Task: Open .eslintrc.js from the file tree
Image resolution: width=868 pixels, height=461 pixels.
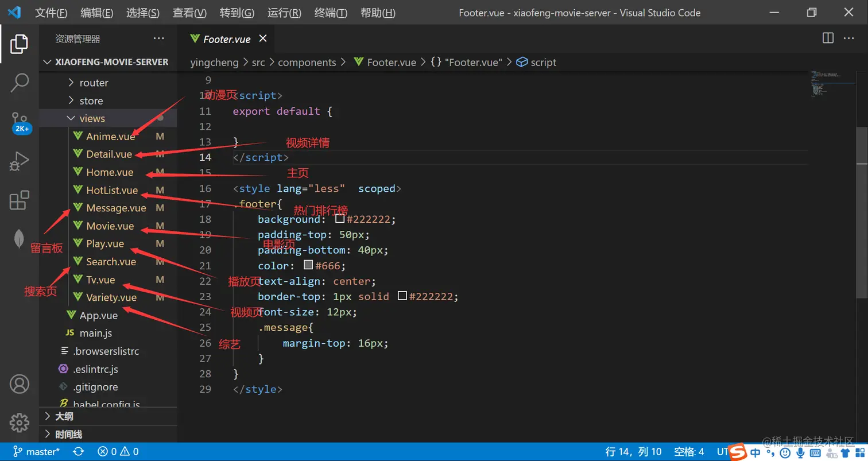Action: click(95, 369)
